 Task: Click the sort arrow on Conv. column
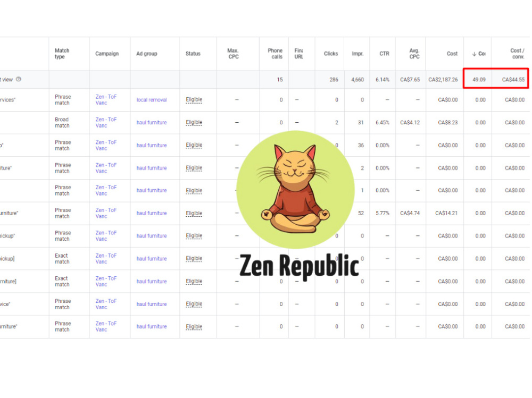coord(474,54)
